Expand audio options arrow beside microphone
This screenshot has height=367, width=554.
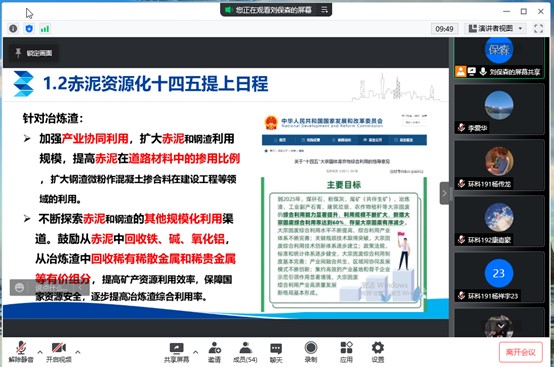pyautogui.click(x=40, y=352)
